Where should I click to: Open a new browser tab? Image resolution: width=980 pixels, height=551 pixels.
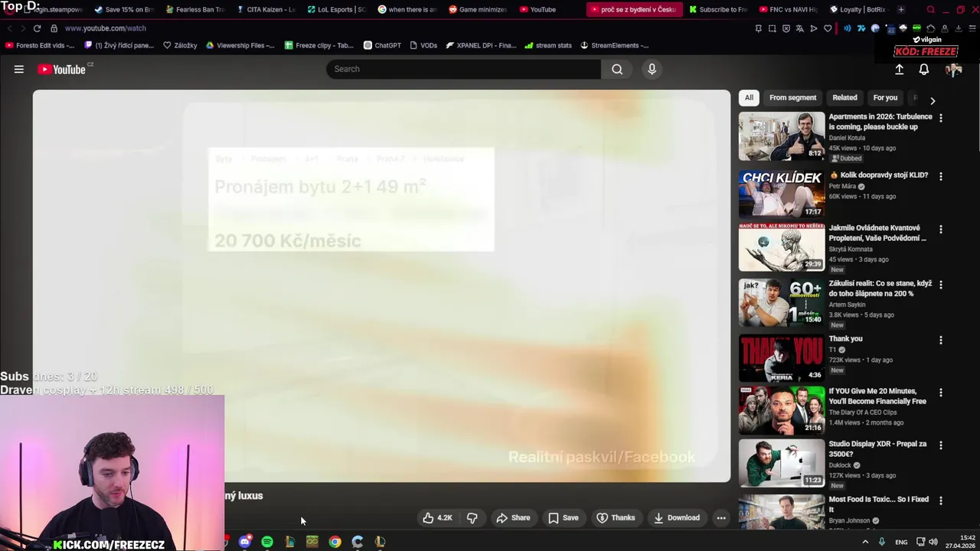point(901,9)
